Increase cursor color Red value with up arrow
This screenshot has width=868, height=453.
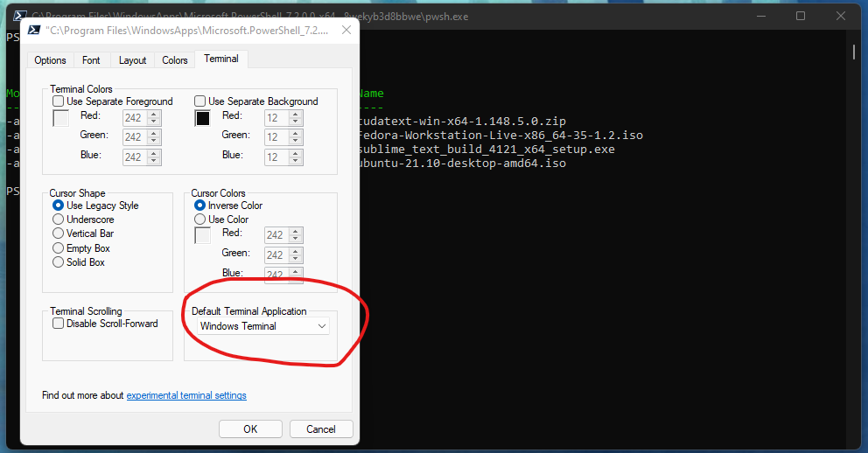tap(296, 231)
